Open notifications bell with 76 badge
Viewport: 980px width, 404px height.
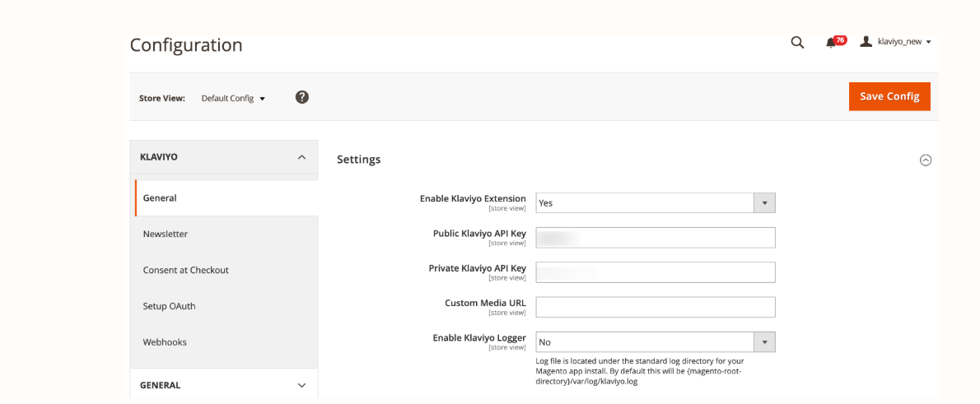point(835,42)
